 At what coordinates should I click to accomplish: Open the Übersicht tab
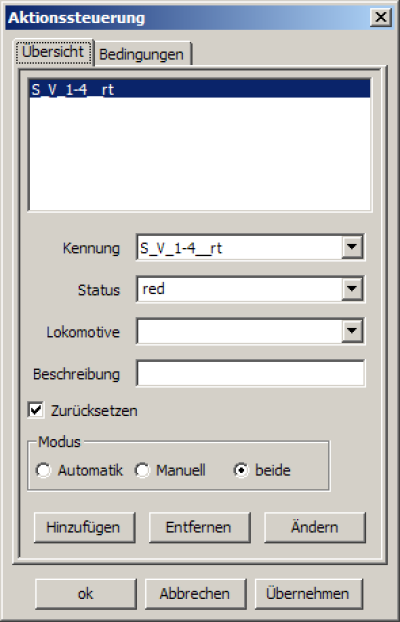[x=53, y=52]
